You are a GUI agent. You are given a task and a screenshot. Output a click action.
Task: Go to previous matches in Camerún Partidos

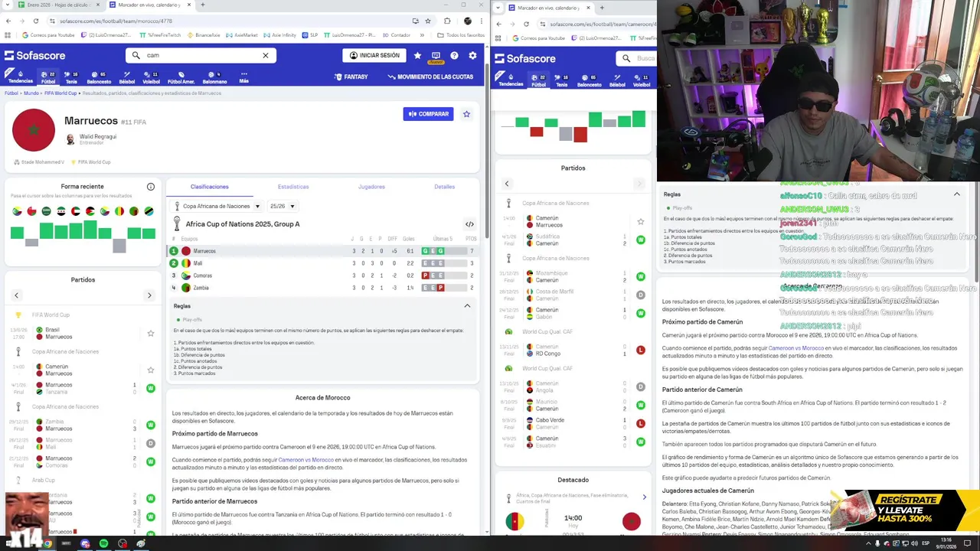click(x=506, y=184)
